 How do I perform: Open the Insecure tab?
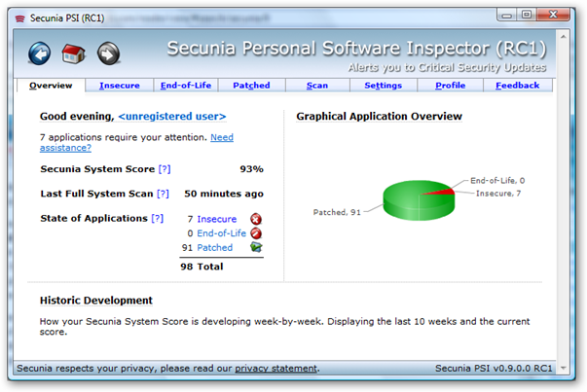[x=120, y=86]
